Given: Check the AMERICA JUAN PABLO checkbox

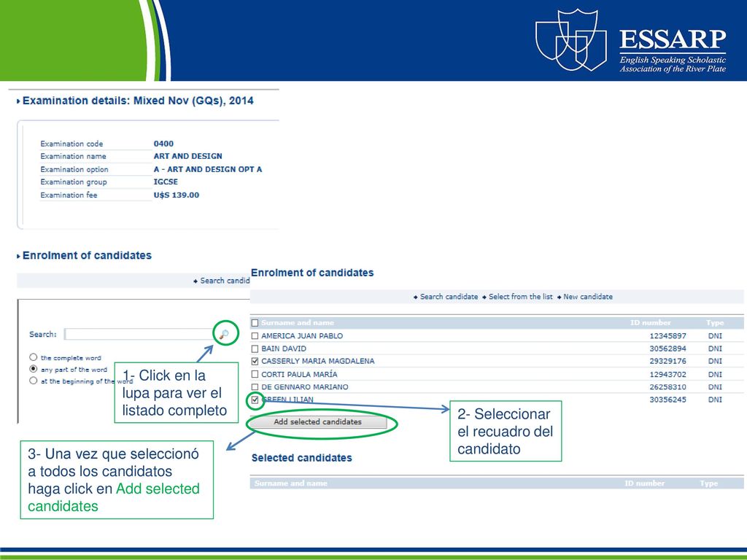Looking at the screenshot, I should coord(255,335).
